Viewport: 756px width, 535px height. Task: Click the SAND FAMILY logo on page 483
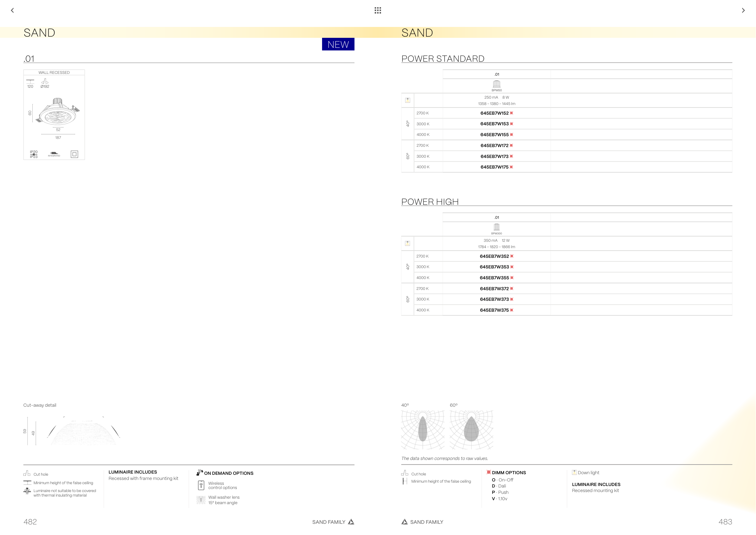[x=405, y=522]
